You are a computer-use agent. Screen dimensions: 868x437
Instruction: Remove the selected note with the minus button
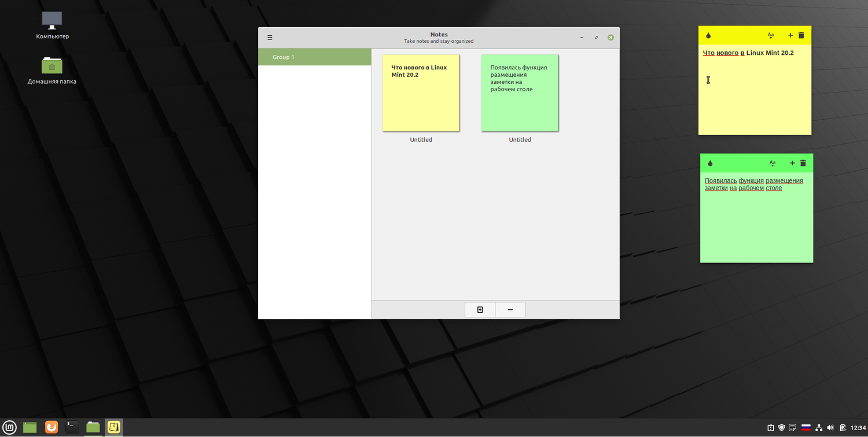pos(510,310)
